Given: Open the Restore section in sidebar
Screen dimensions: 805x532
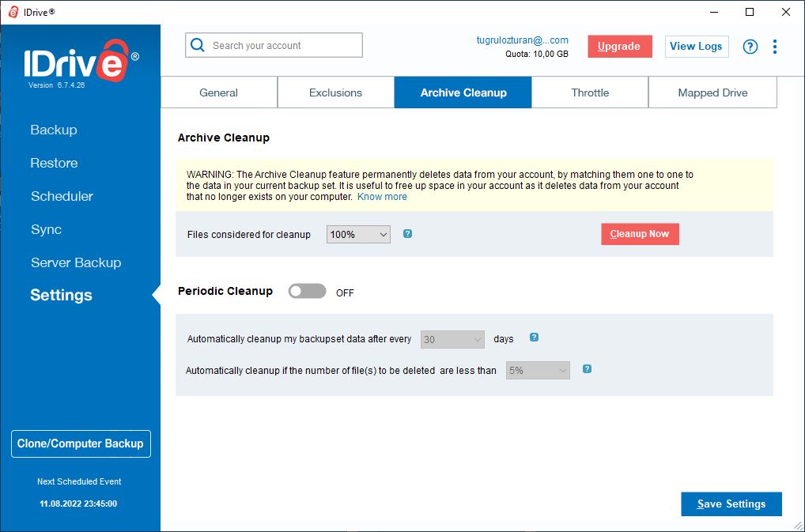Looking at the screenshot, I should (x=54, y=163).
